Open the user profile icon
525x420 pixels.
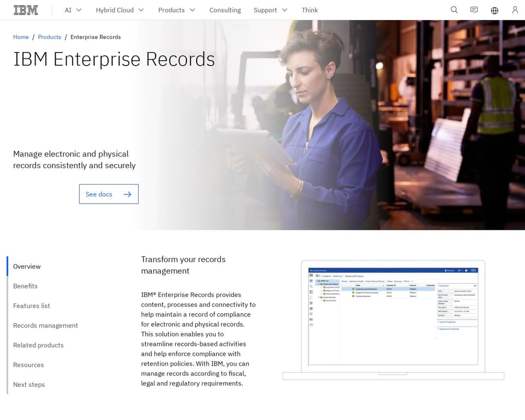515,10
